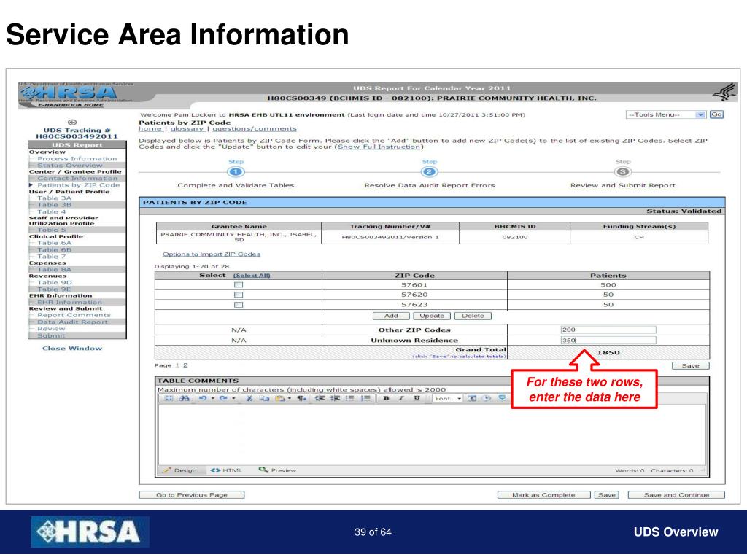Click the Undo arrow in the editor toolbar
This screenshot has height=560, width=747.
pos(203,399)
